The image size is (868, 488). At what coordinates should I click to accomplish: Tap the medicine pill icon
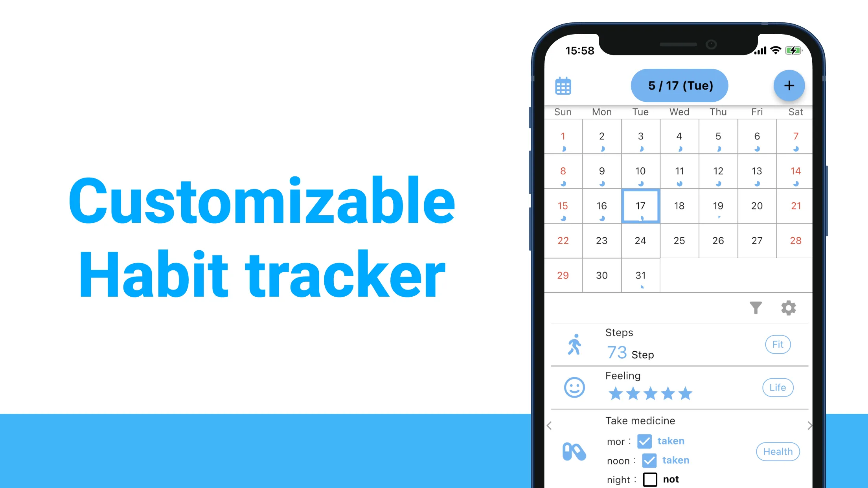(x=574, y=451)
